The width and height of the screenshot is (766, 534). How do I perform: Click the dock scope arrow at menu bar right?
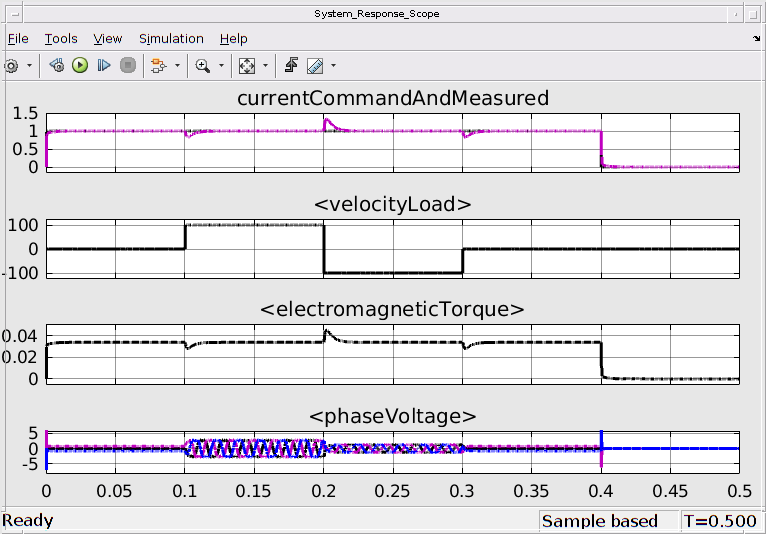(x=757, y=39)
